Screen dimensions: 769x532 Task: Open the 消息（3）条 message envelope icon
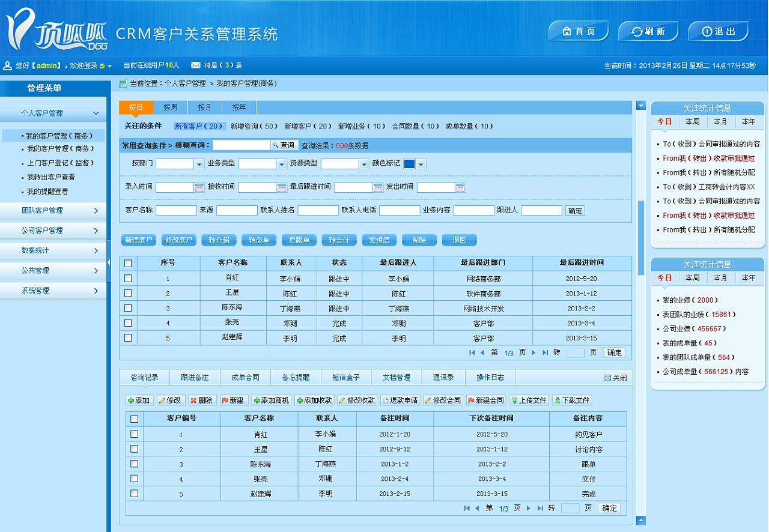click(x=195, y=65)
